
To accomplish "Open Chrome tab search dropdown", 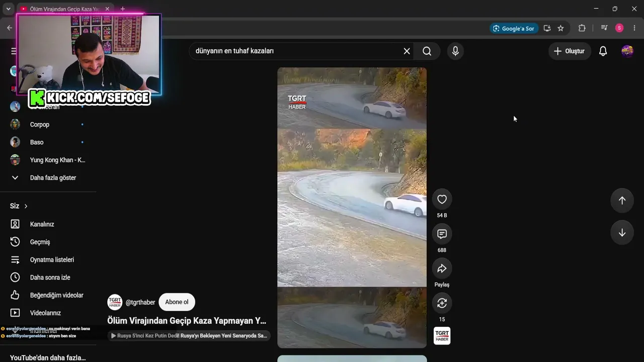I will coord(8,9).
